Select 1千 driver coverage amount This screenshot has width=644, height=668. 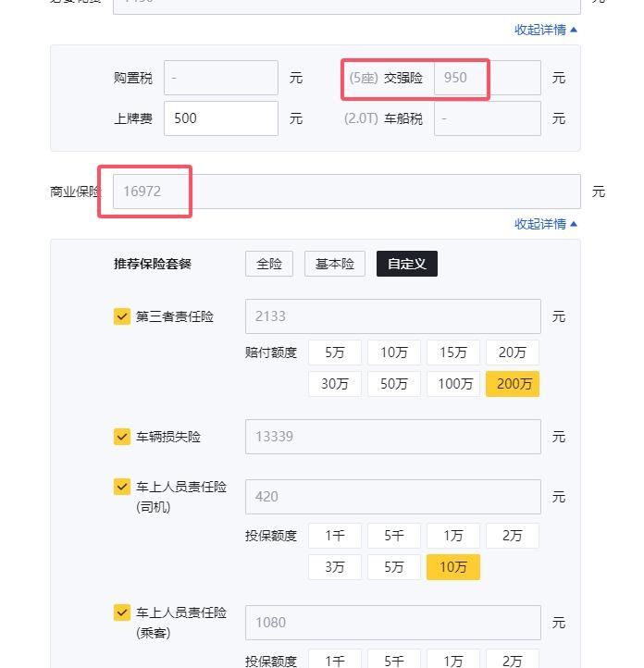click(335, 536)
